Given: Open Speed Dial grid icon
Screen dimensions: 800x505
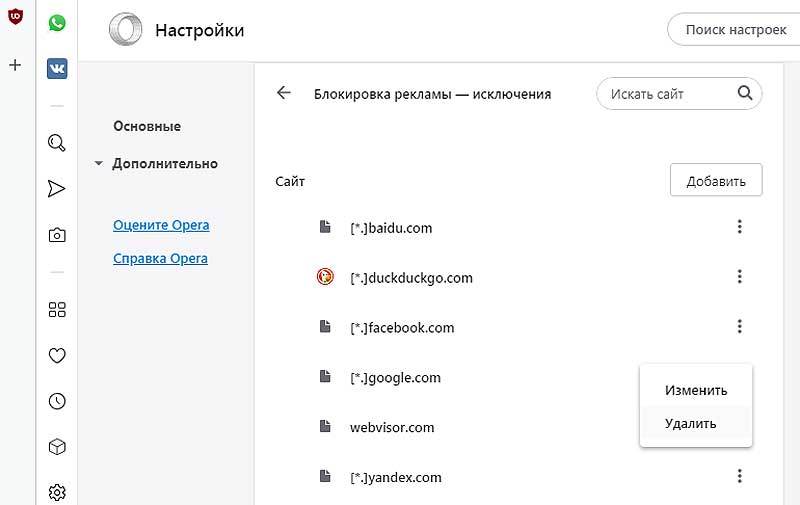Looking at the screenshot, I should [57, 310].
